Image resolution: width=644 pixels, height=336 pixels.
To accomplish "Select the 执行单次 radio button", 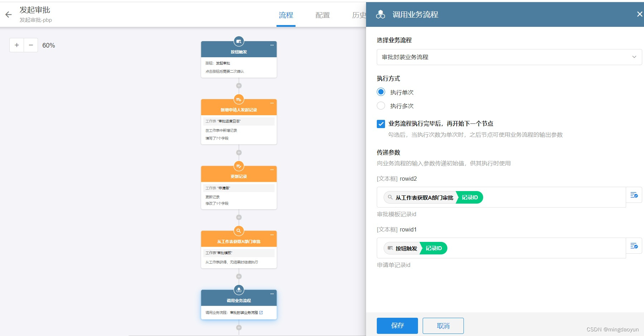I will [381, 92].
